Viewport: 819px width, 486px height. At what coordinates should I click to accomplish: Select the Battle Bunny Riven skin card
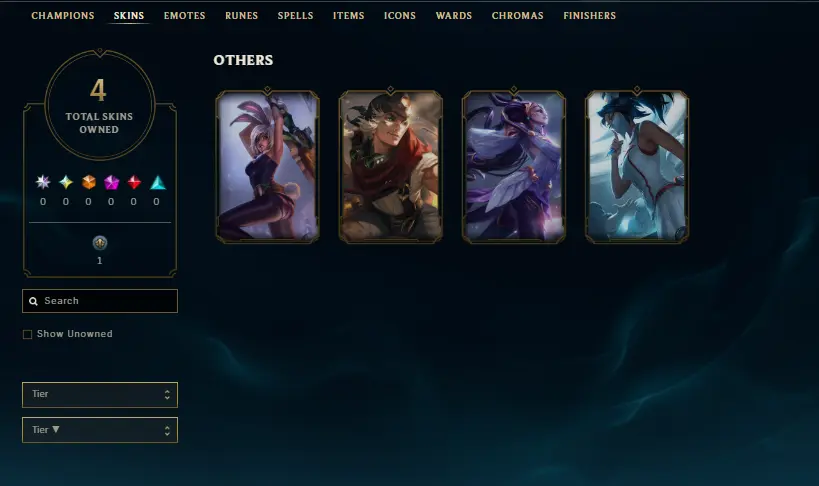[x=267, y=166]
